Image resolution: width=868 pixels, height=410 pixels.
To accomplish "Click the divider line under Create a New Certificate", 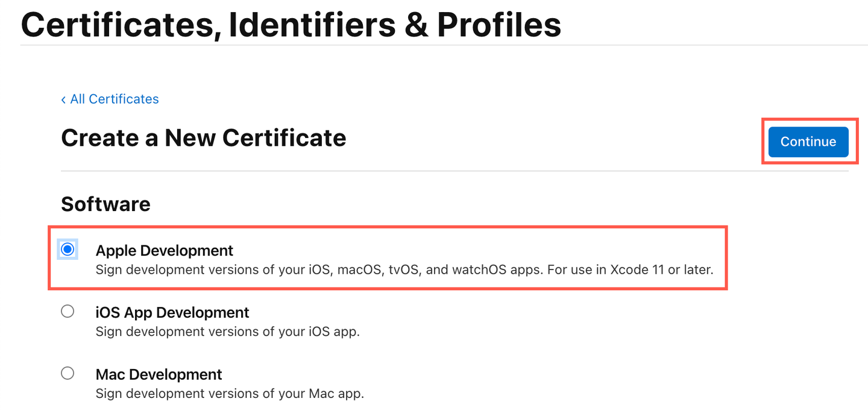I will click(x=454, y=171).
